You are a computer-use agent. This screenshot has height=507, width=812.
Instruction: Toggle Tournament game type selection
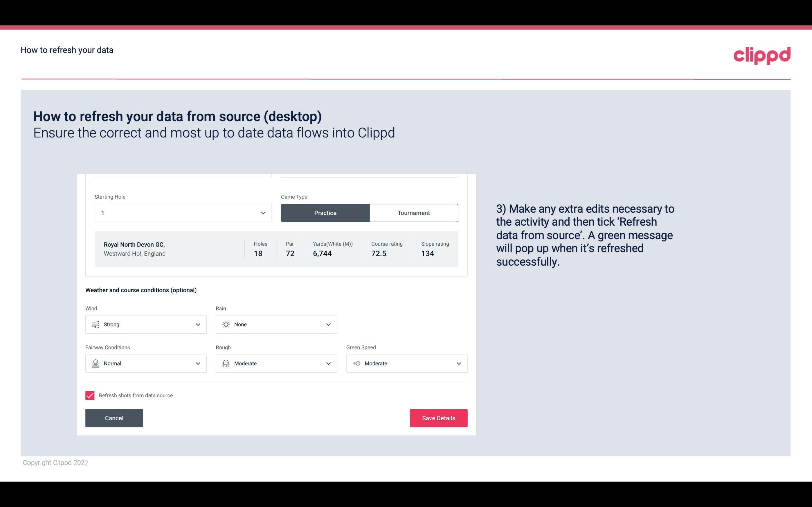point(413,213)
